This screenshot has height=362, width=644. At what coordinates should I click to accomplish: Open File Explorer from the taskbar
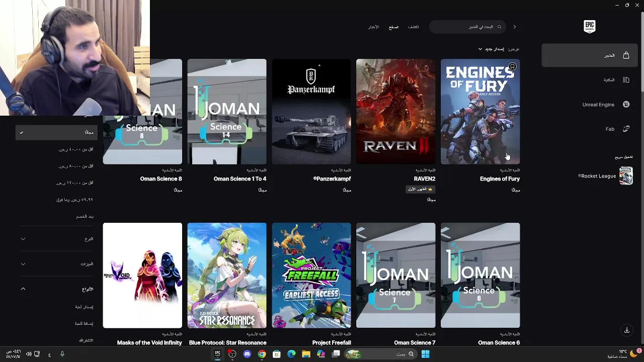point(306,354)
